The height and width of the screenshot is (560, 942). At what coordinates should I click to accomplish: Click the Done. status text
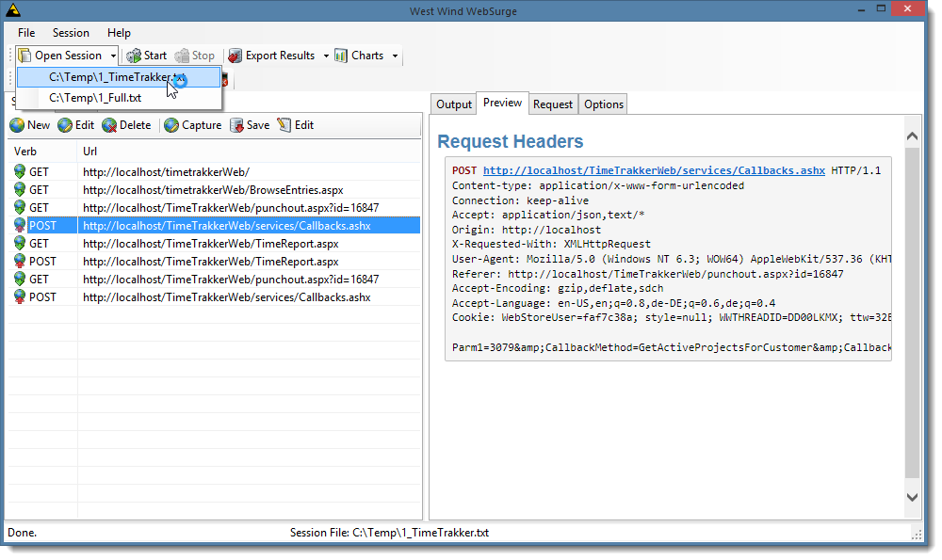click(x=23, y=533)
